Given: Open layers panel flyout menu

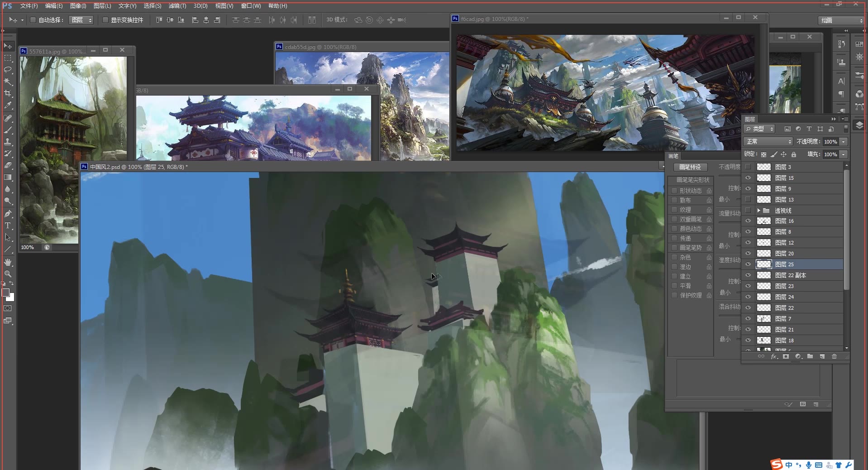Looking at the screenshot, I should tap(844, 119).
